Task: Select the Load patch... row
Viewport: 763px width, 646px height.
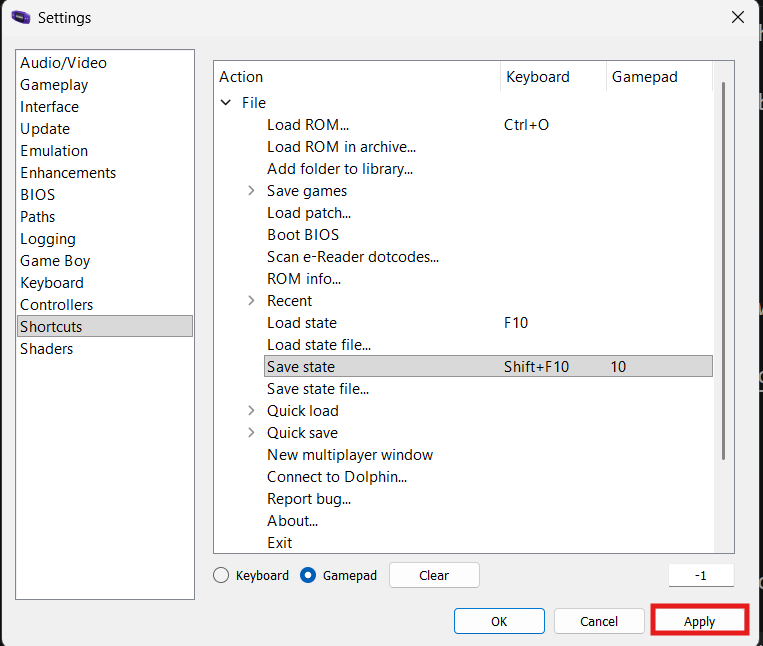Action: tap(488, 213)
